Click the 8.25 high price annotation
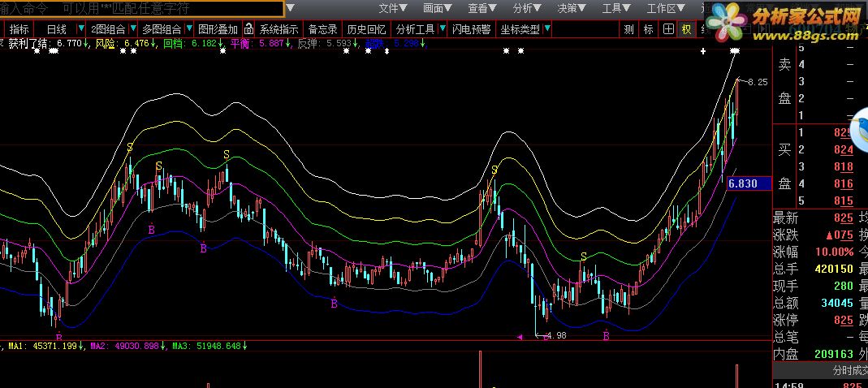 758,82
